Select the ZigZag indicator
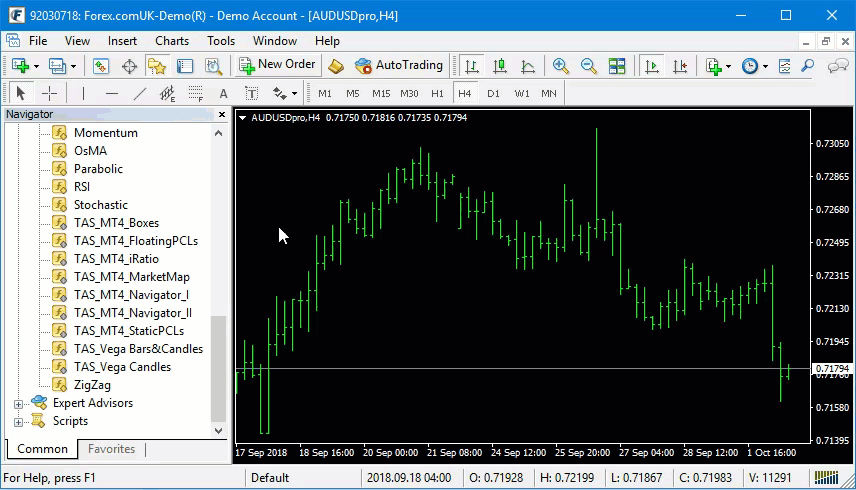Image resolution: width=856 pixels, height=490 pixels. (x=92, y=385)
